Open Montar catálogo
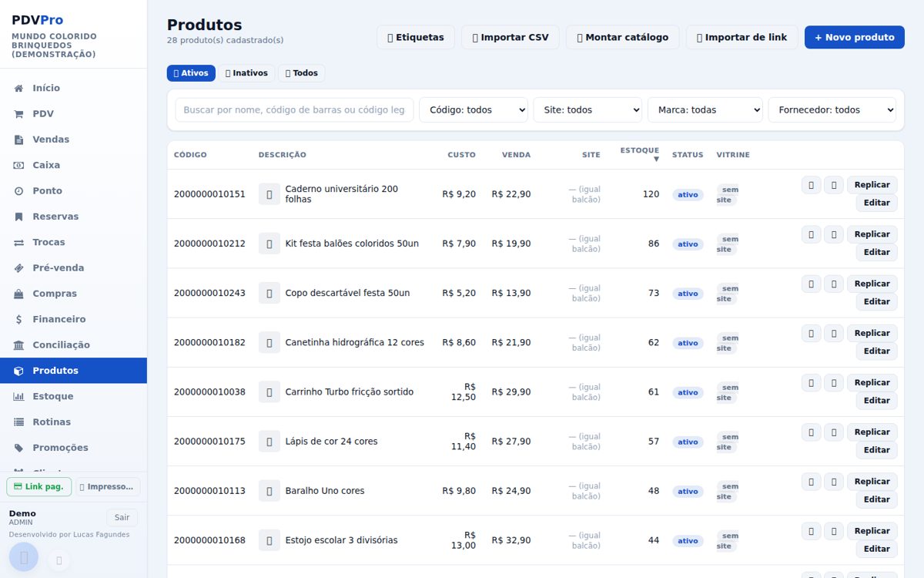Image resolution: width=924 pixels, height=578 pixels. pyautogui.click(x=623, y=37)
